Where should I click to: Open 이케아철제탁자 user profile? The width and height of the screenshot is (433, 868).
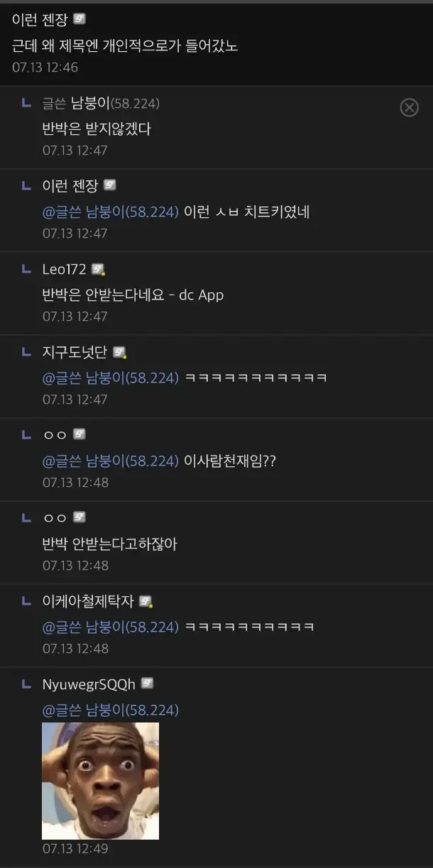[x=88, y=602]
